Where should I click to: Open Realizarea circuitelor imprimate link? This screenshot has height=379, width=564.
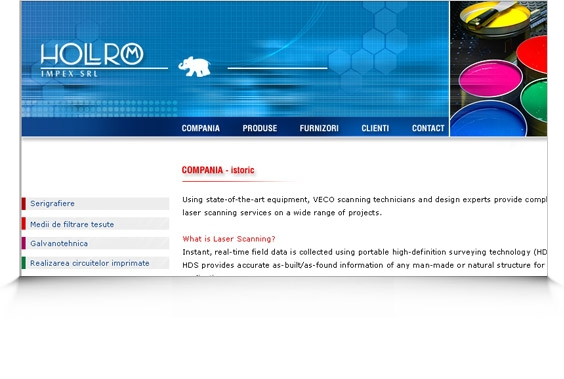[90, 263]
